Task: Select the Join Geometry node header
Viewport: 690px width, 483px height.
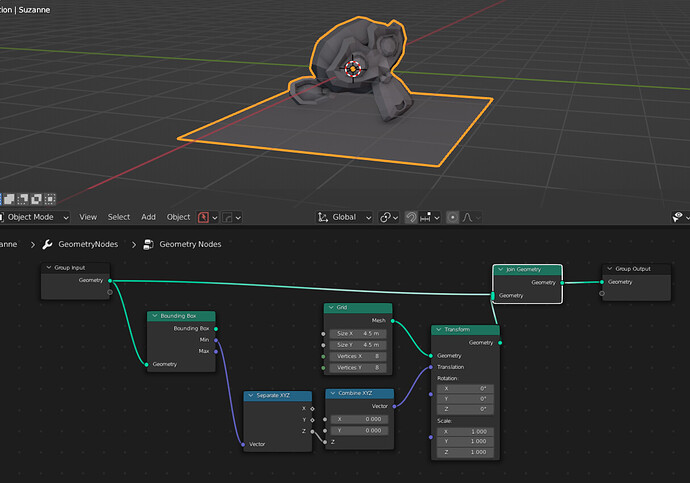Action: tap(527, 270)
